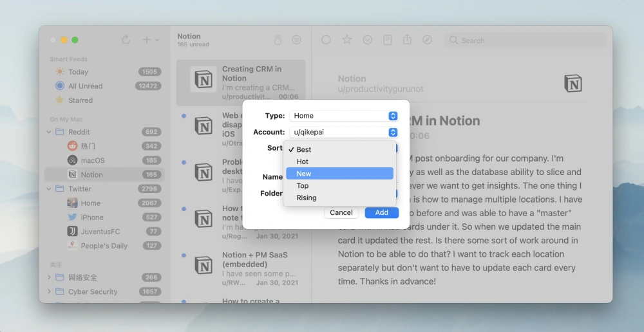644x332 pixels.
Task: Click the next unread arrow icon
Action: pyautogui.click(x=368, y=40)
